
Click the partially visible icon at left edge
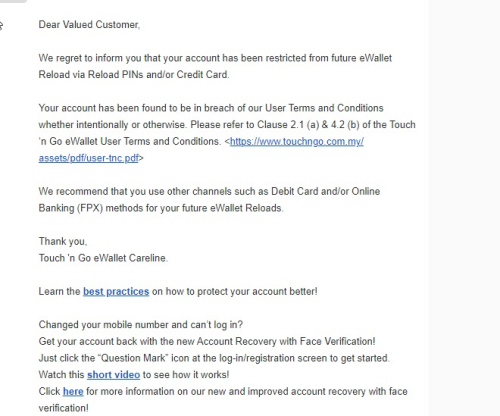[x=1, y=25]
